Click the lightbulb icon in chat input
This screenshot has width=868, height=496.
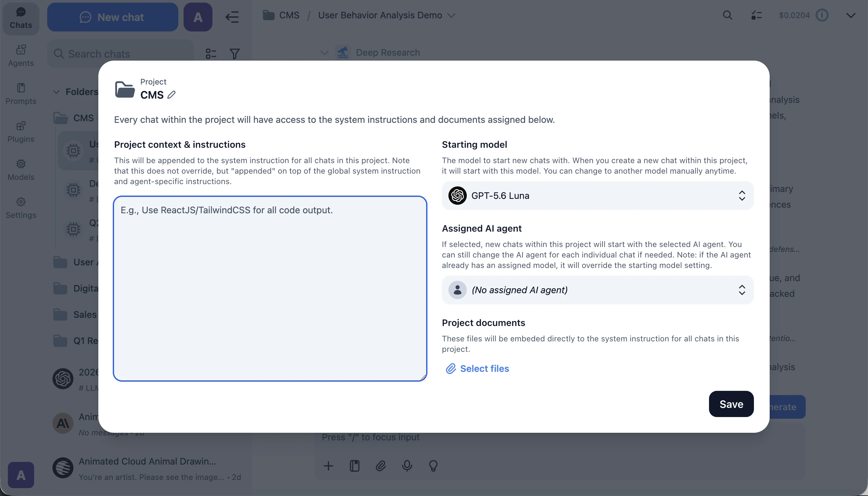pos(433,466)
